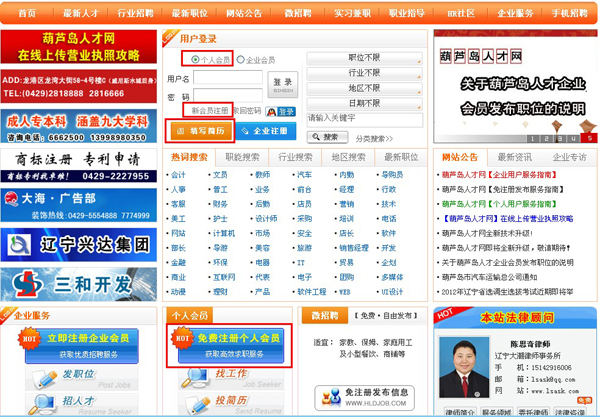This screenshot has width=600, height=417.
Task: Click the 填写简历 resume button
Action: pos(201,131)
